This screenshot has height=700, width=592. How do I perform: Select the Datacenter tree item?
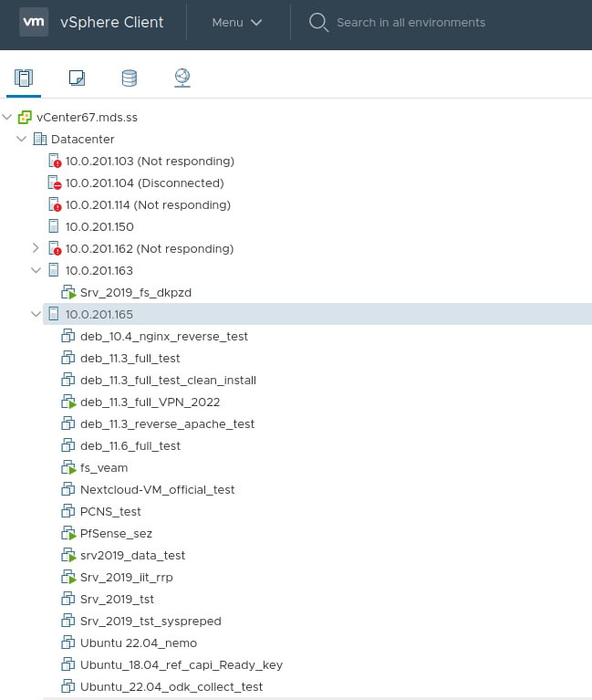click(x=83, y=140)
